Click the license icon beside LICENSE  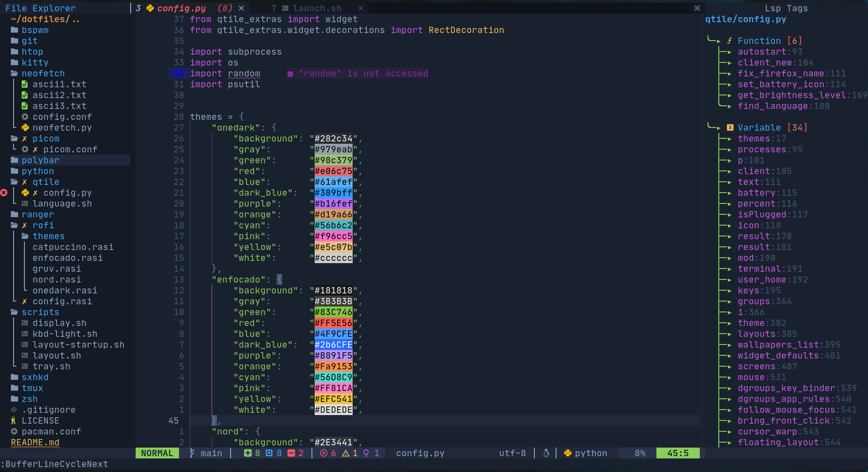tap(14, 420)
